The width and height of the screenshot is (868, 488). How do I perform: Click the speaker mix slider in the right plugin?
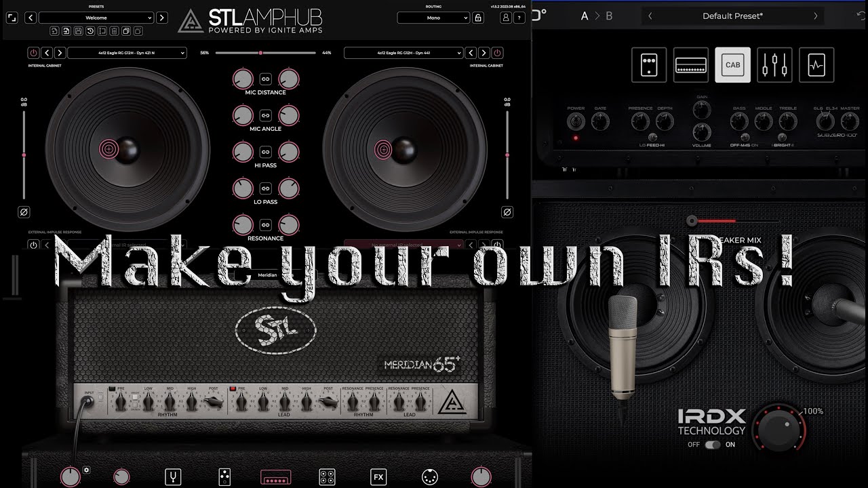tap(733, 220)
